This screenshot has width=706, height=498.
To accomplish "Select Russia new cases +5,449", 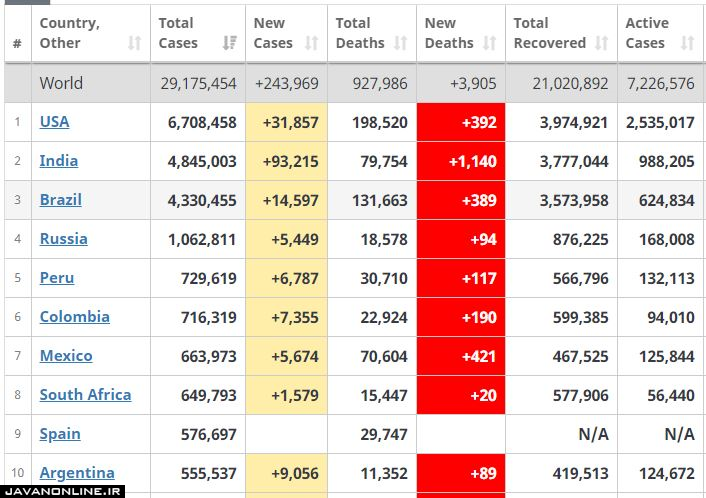I will [x=295, y=240].
